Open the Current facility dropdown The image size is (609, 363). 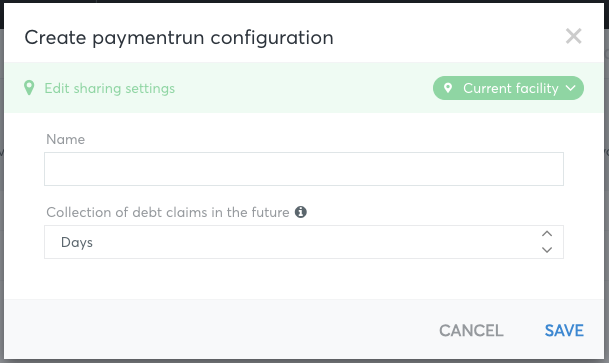(508, 88)
